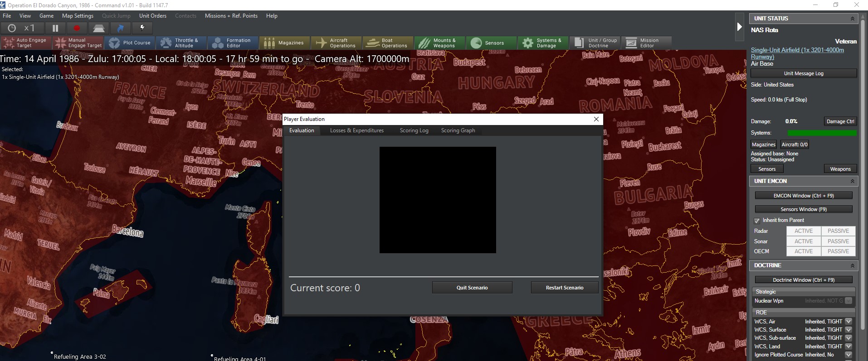Open the WCS, Air dropdown
This screenshot has width=868, height=361.
point(848,322)
